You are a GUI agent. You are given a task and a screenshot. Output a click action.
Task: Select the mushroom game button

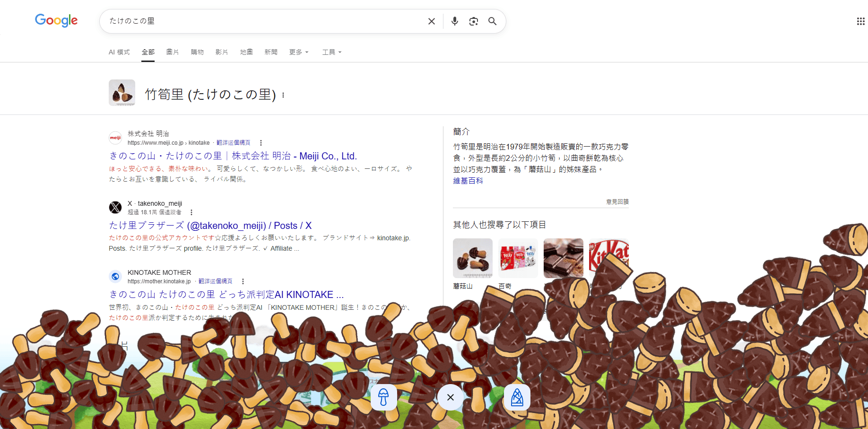point(383,397)
